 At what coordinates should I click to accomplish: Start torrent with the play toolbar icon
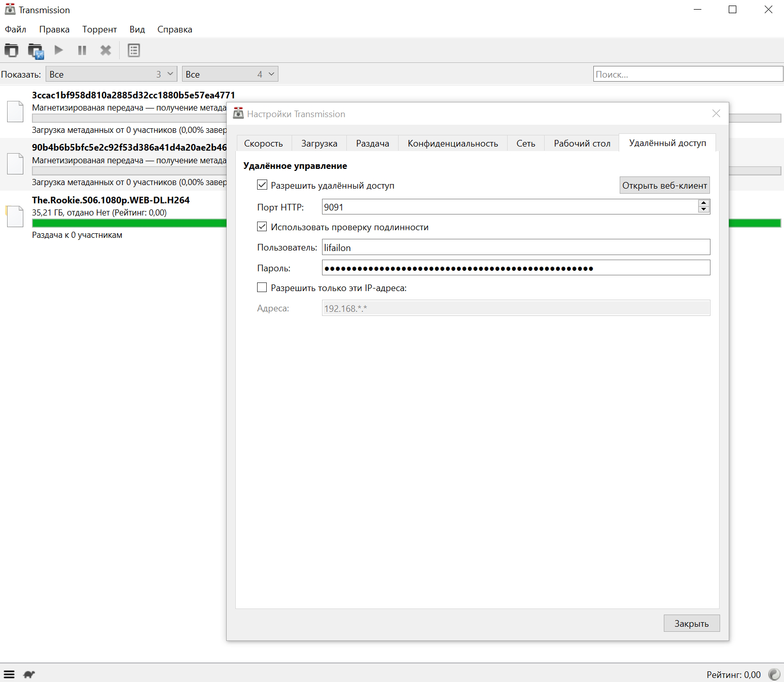pyautogui.click(x=59, y=50)
